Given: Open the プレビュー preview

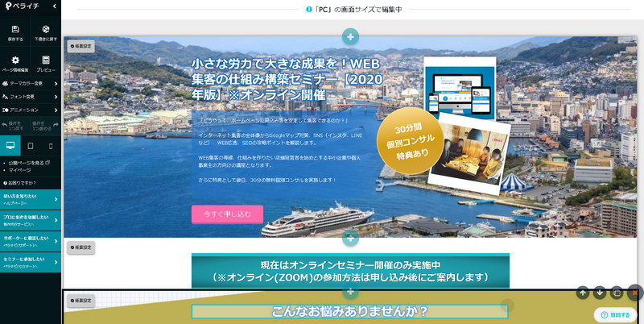Looking at the screenshot, I should [x=46, y=64].
